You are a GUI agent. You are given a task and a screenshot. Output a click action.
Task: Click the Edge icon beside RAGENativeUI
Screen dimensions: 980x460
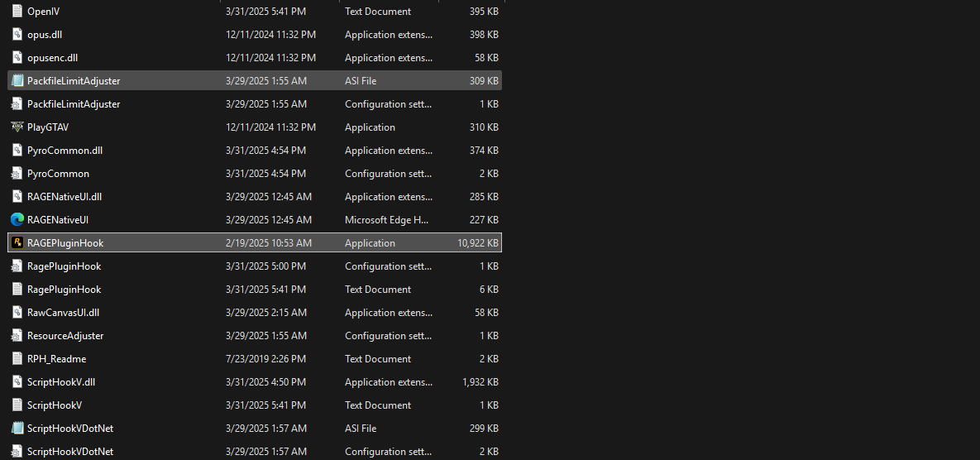(x=17, y=220)
